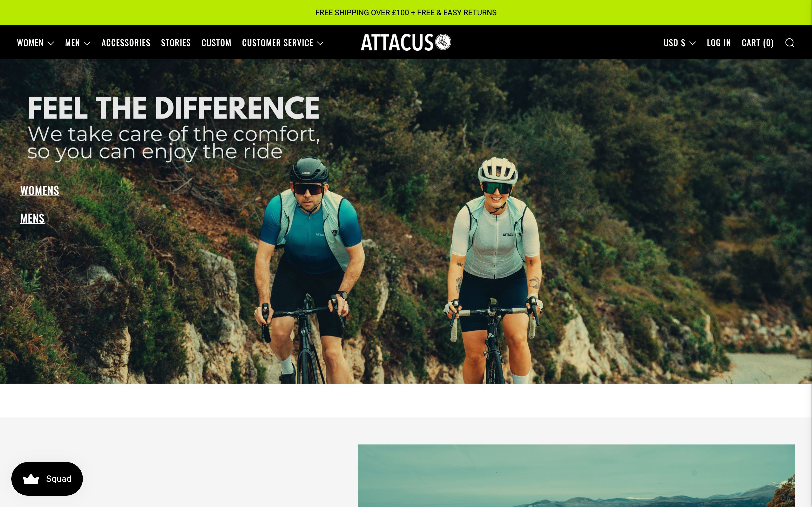Click the free shipping announcement bar

406,13
